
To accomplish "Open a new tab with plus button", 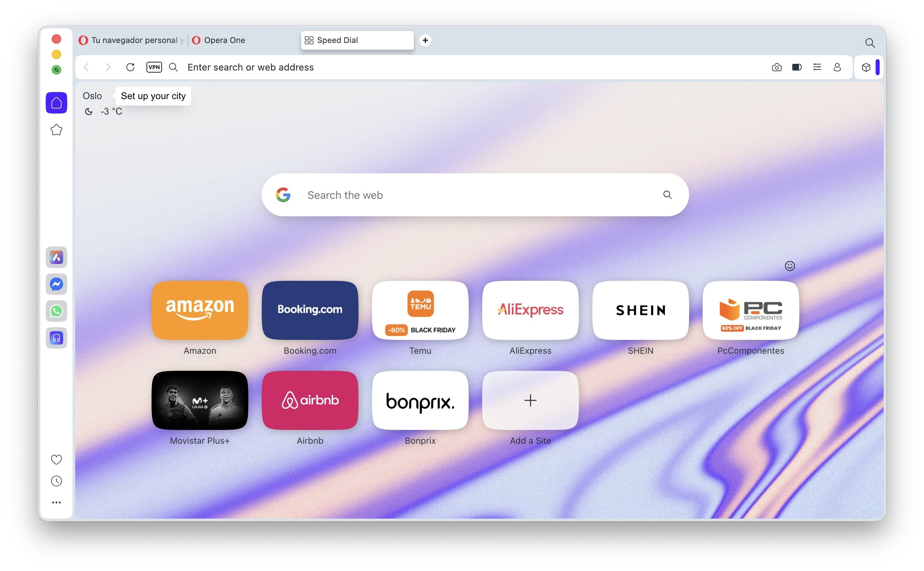I will (x=425, y=40).
